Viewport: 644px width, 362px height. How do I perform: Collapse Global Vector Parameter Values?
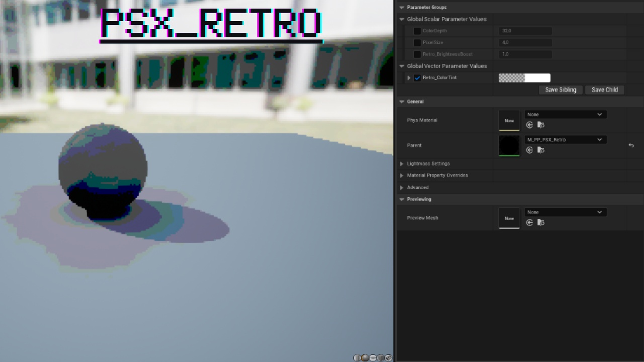click(x=402, y=66)
